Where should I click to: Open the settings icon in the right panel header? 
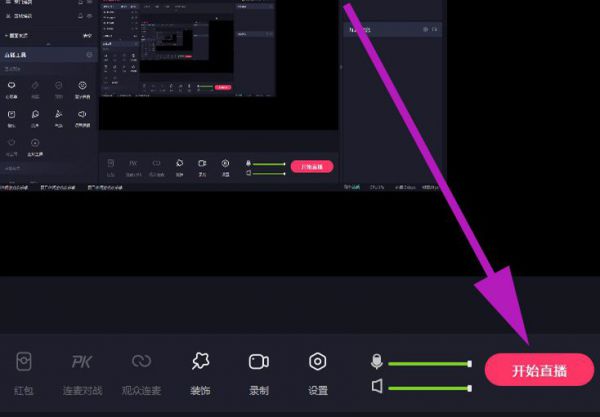tap(425, 31)
